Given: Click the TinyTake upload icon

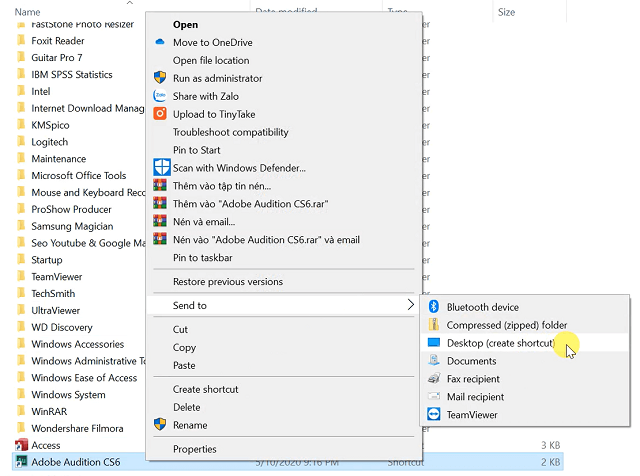Looking at the screenshot, I should click(x=160, y=114).
